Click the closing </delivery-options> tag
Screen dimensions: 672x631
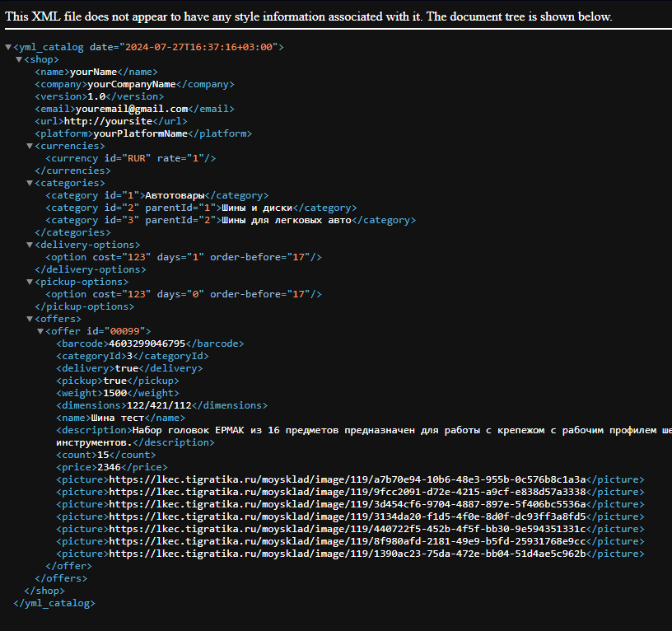(x=91, y=269)
